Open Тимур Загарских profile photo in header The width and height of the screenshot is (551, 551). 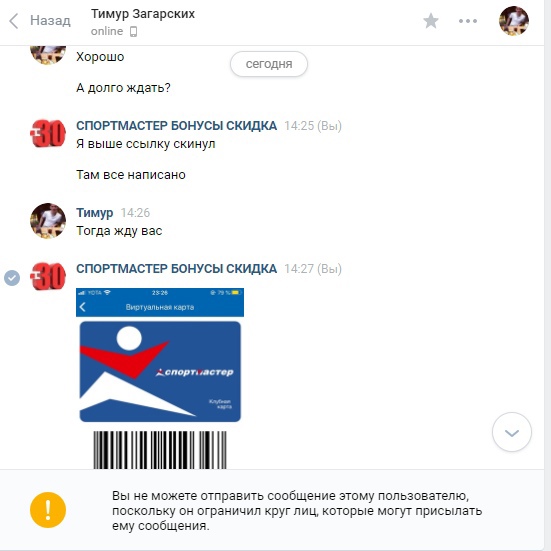coord(514,21)
